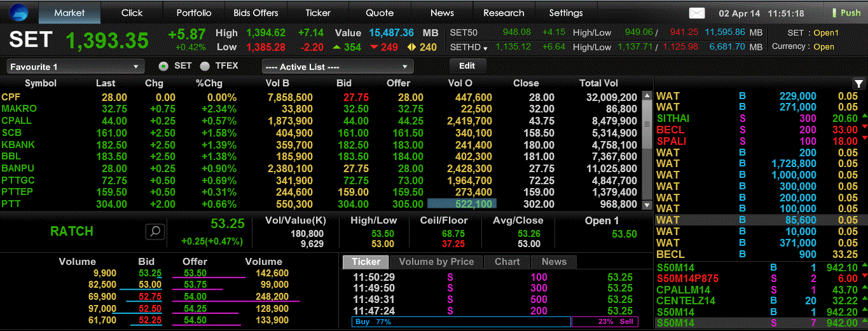868x331 pixels.
Task: Select the CPF symbol row
Action: coord(321,97)
